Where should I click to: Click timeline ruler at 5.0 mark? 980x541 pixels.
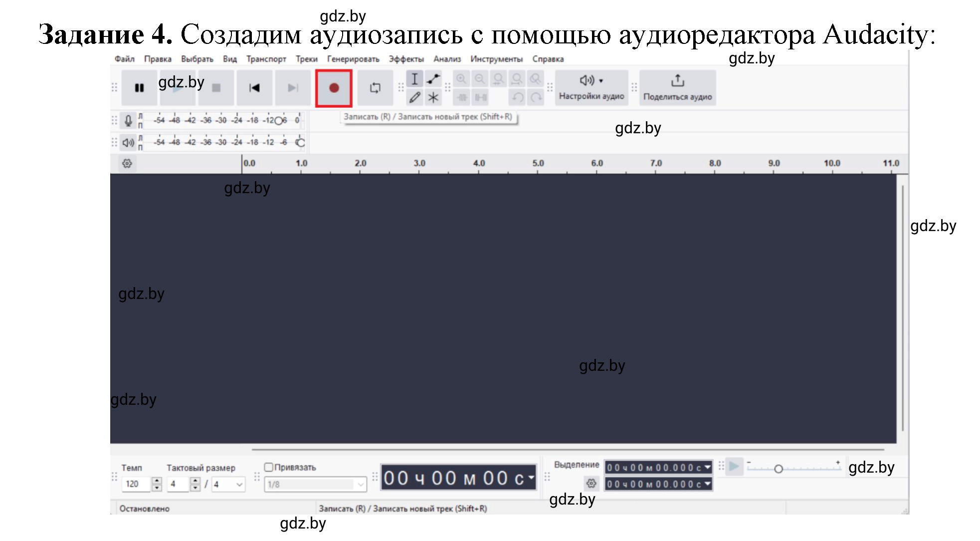538,163
